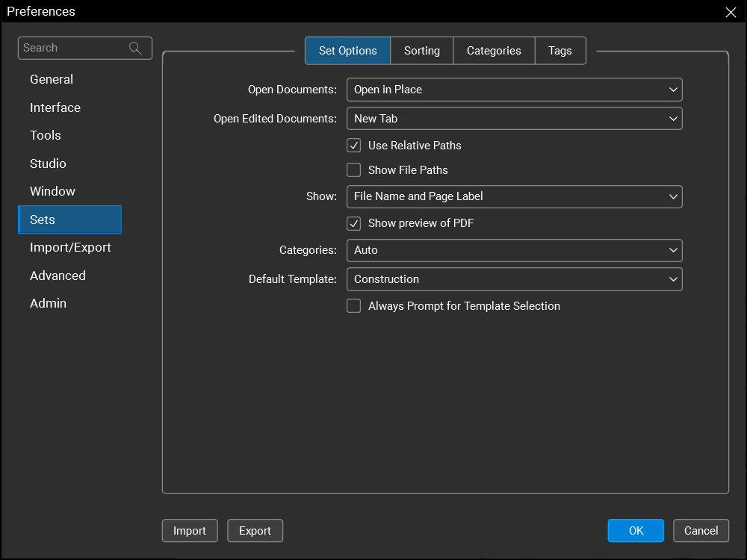The image size is (747, 560).
Task: Expand the Open Documents dropdown
Action: pyautogui.click(x=514, y=90)
